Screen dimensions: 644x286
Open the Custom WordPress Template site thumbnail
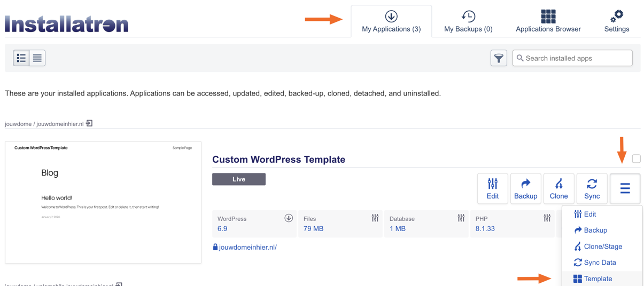click(x=103, y=202)
